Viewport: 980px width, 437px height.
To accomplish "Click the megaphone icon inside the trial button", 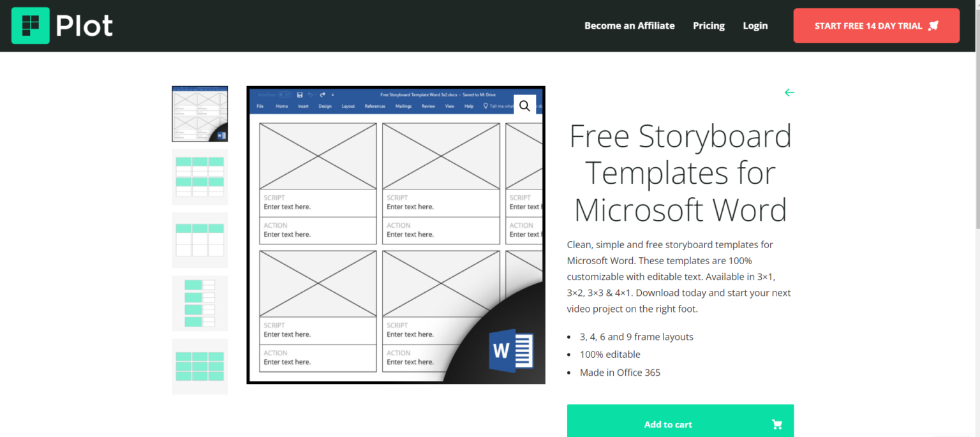I will click(x=933, y=26).
